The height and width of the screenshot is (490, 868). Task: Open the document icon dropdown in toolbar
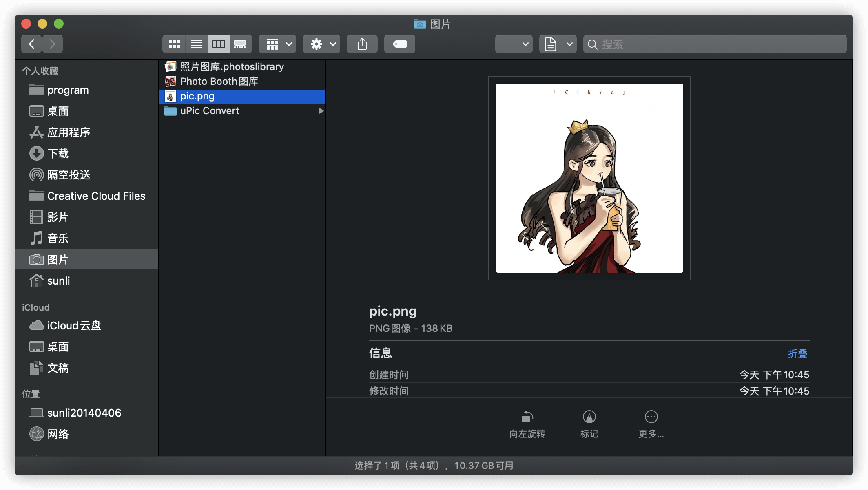point(558,44)
